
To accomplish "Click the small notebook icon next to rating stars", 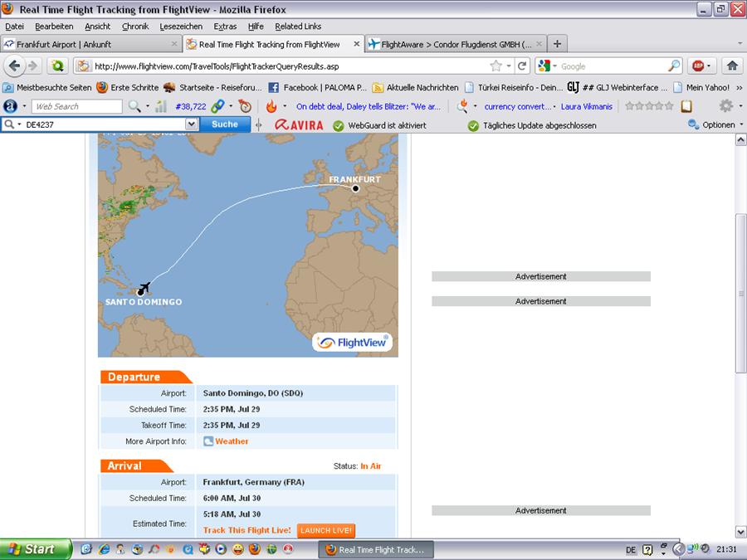I will [x=686, y=105].
